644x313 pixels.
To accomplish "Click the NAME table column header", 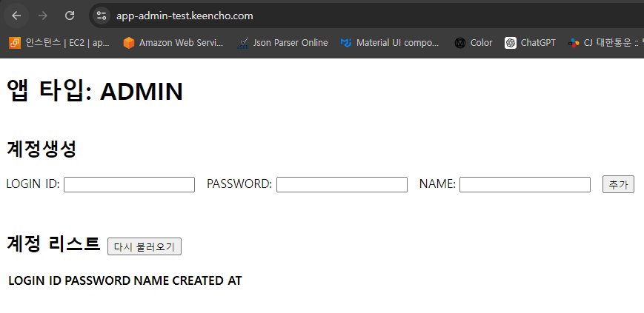I will point(151,280).
